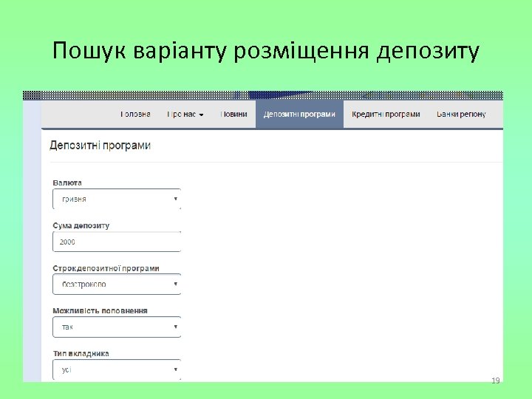The width and height of the screenshot is (532, 399).
Task: Open the Головна menu item
Action: pyautogui.click(x=135, y=115)
